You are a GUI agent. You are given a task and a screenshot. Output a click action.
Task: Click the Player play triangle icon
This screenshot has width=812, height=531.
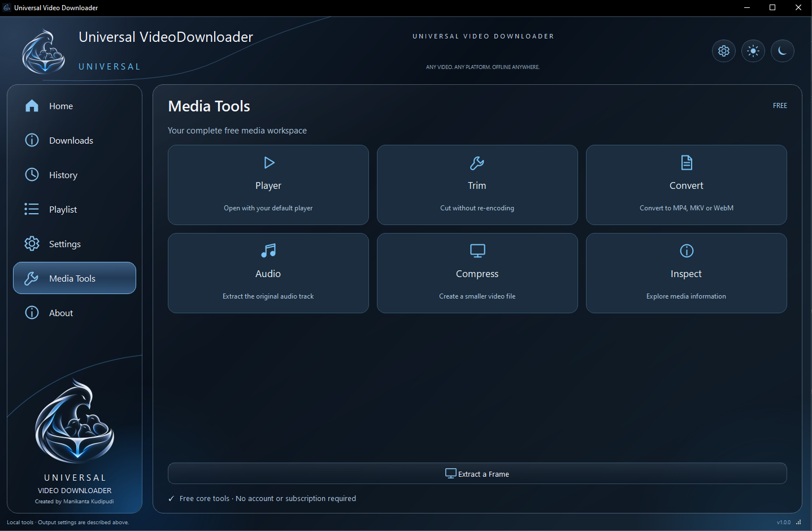(269, 163)
